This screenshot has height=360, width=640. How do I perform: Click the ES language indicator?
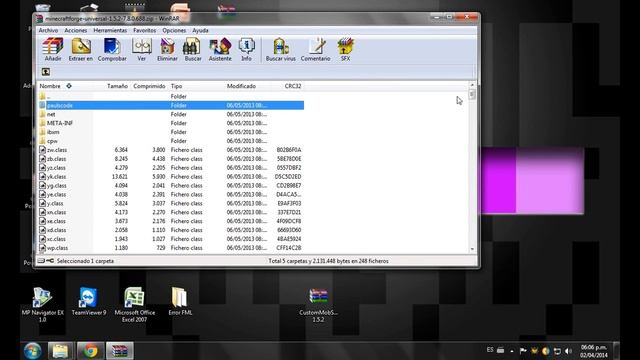[x=490, y=350]
